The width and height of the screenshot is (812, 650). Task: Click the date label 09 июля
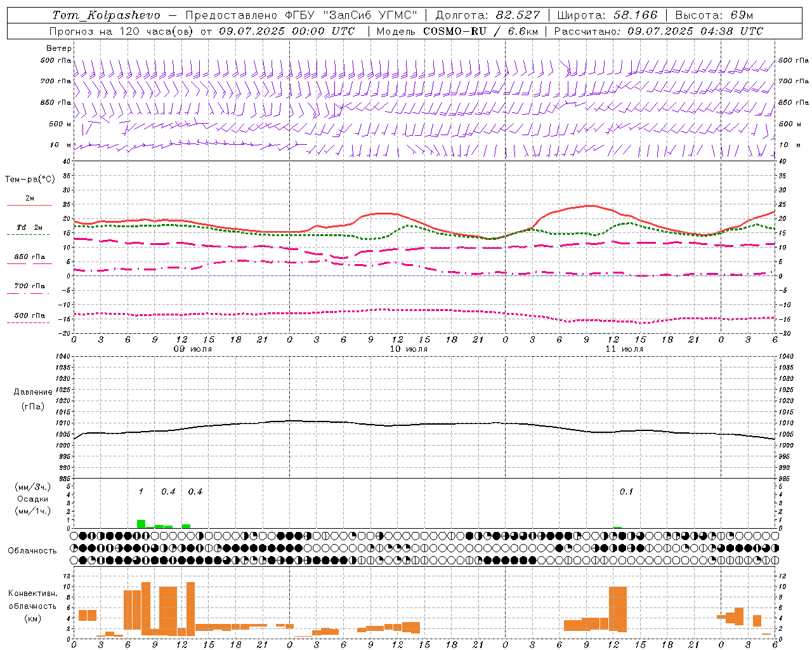coord(193,349)
